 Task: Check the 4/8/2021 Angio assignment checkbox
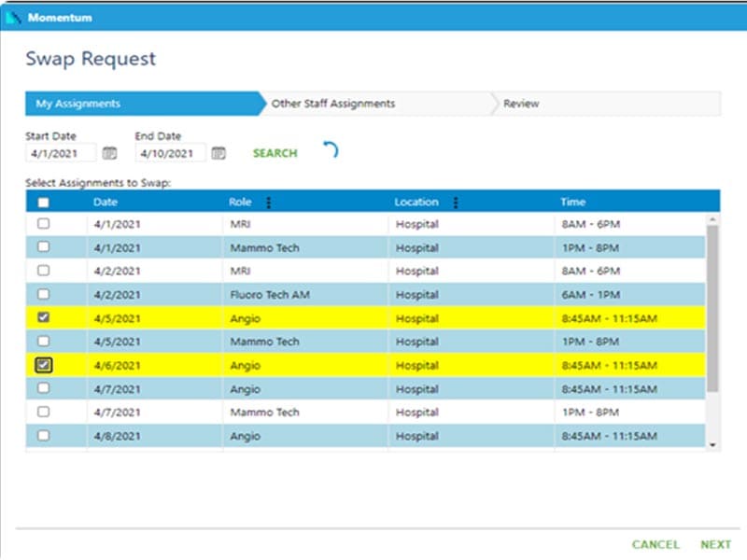43,435
